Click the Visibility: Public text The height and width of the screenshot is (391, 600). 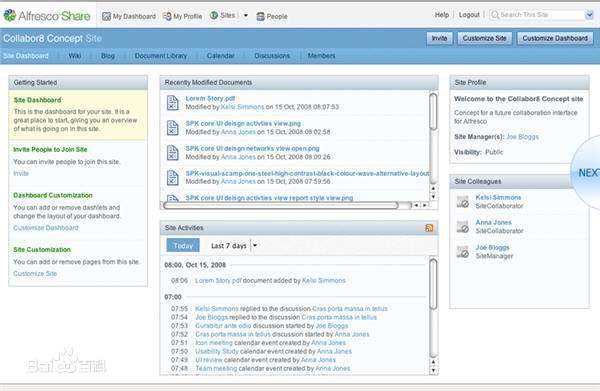click(478, 152)
